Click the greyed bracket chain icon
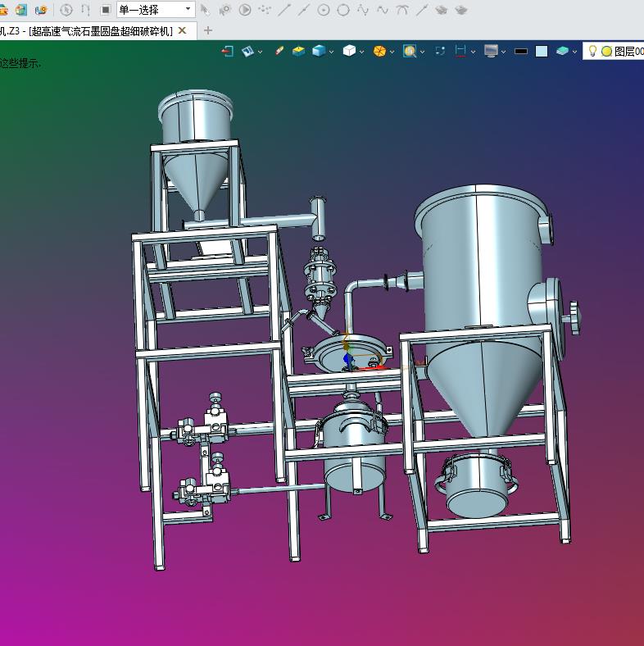The width and height of the screenshot is (644, 646). pyautogui.click(x=86, y=10)
